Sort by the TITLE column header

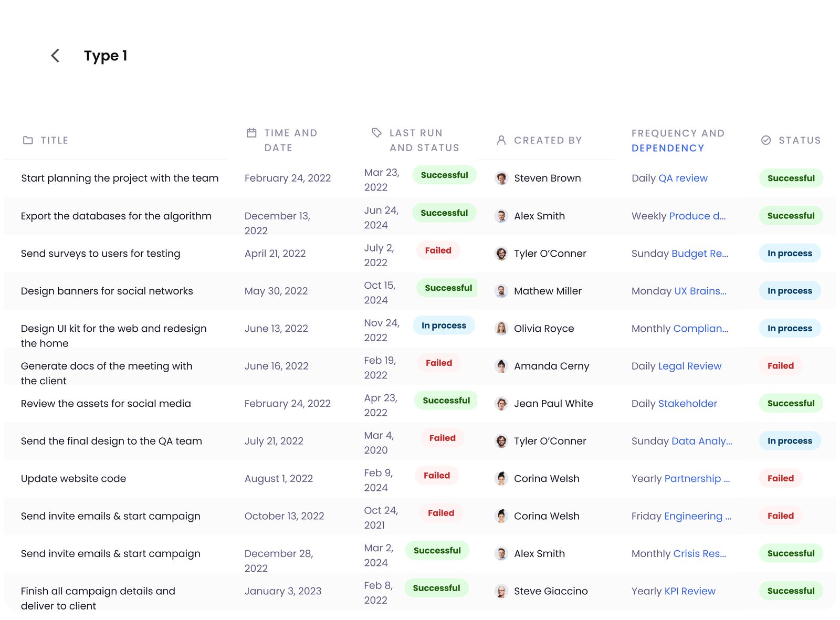click(55, 140)
